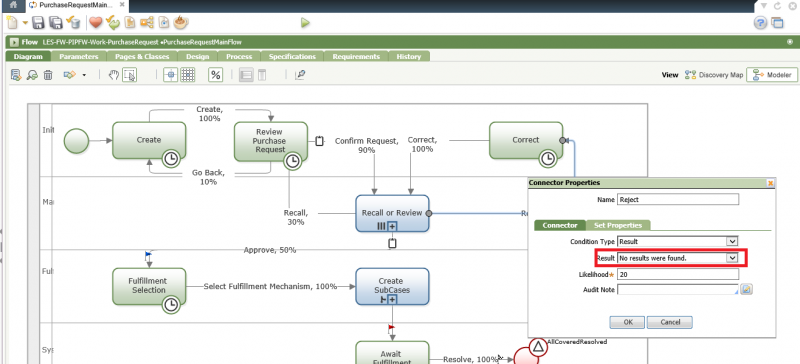Click the Save As double-floppy icon
This screenshot has height=364, width=800.
[x=56, y=23]
